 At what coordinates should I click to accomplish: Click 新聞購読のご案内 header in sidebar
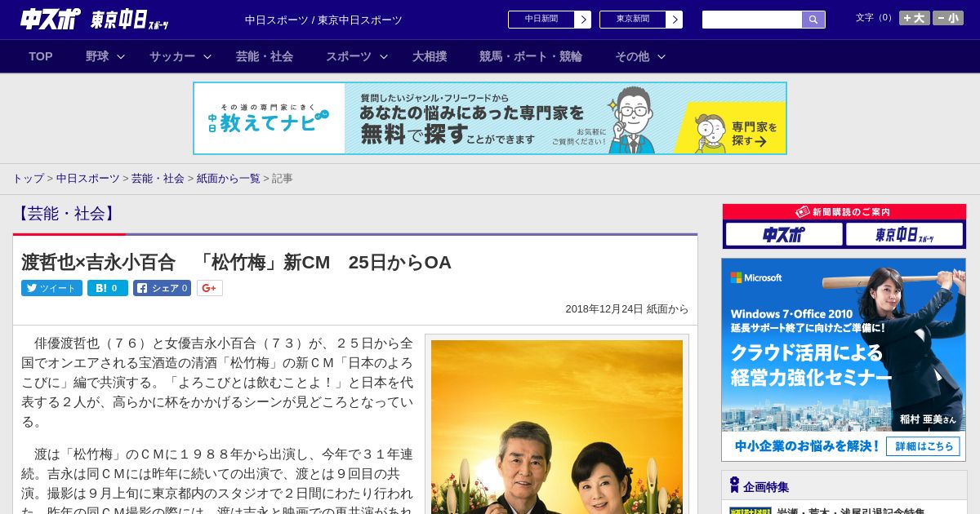pyautogui.click(x=844, y=211)
